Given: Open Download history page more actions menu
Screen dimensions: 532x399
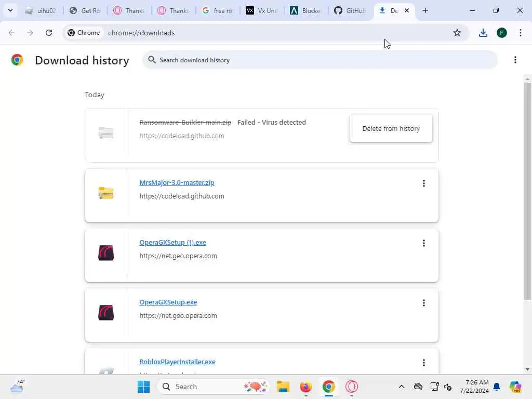Looking at the screenshot, I should point(515,60).
